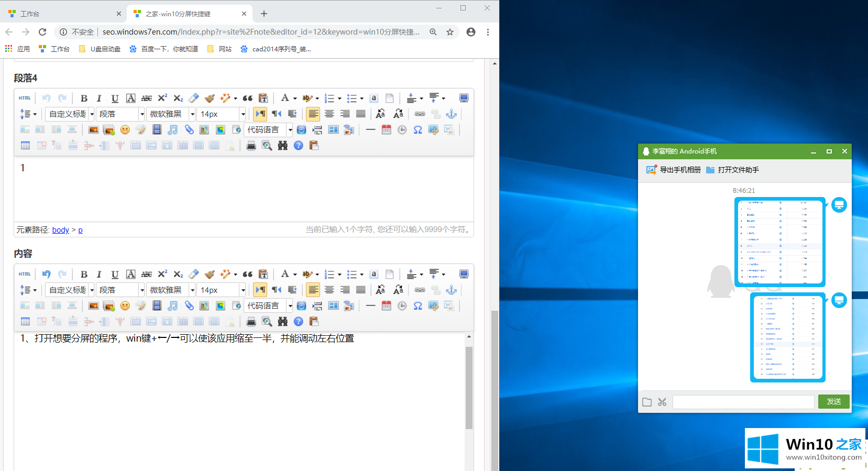Viewport: 868px width, 471px height.
Task: Click the print icon in 段落4 editor
Action: 251,146
